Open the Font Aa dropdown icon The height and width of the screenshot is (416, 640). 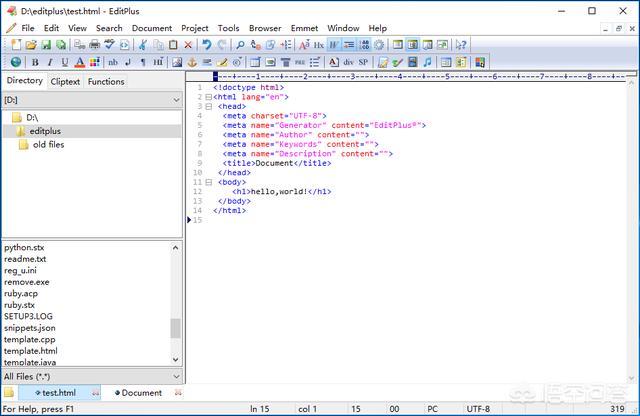tap(304, 44)
